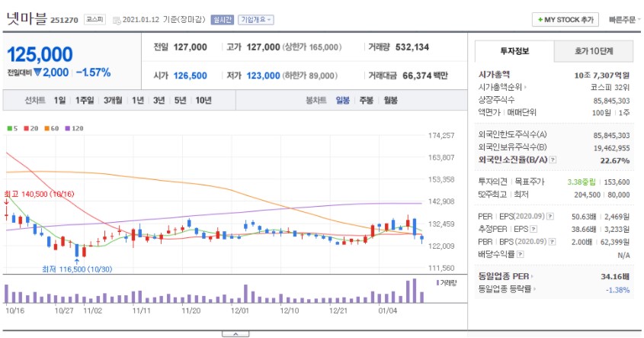
Task: Select 월봉 candle chart
Action: point(390,100)
